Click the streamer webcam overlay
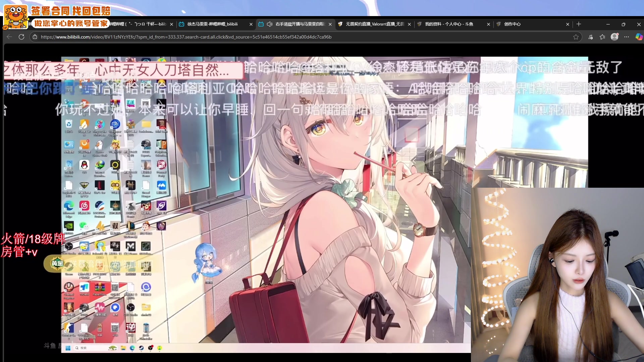The height and width of the screenshot is (362, 644). [557, 275]
